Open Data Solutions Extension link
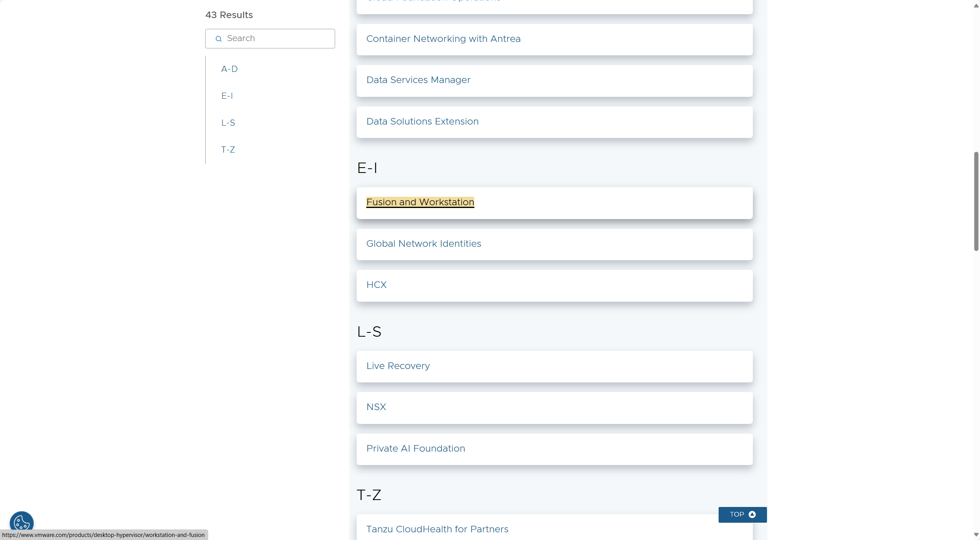The image size is (980, 540). [x=422, y=121]
